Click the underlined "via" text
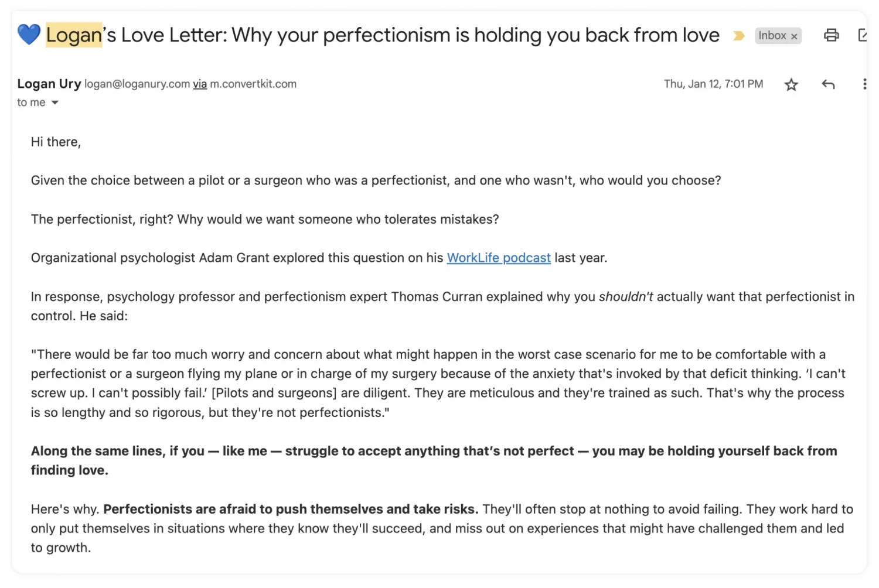 pyautogui.click(x=200, y=84)
